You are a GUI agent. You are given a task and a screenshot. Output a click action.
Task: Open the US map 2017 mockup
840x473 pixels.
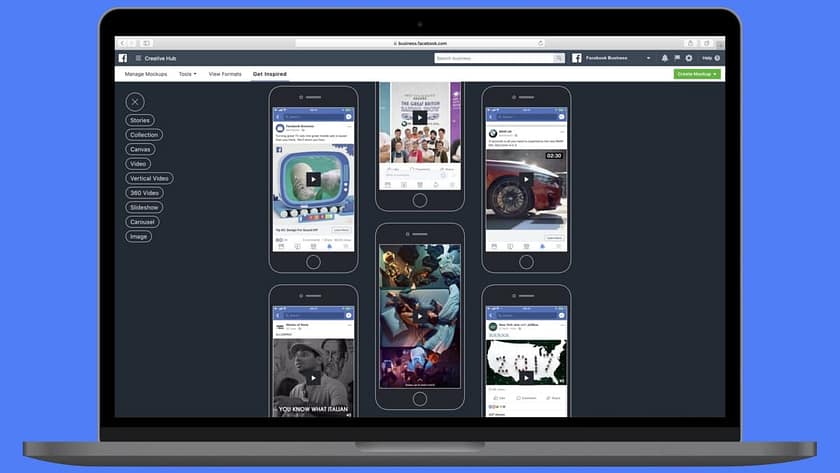click(x=526, y=363)
